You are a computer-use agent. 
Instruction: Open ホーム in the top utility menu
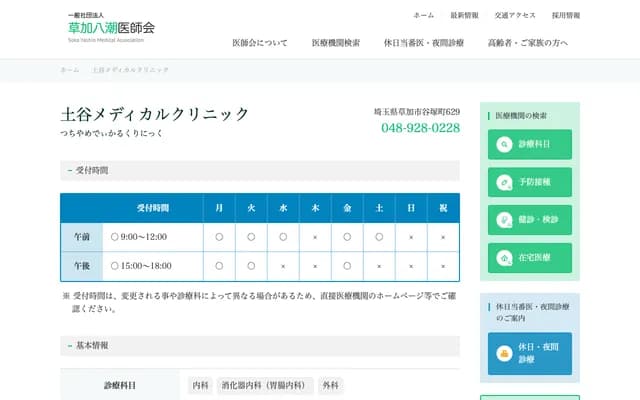pyautogui.click(x=423, y=16)
